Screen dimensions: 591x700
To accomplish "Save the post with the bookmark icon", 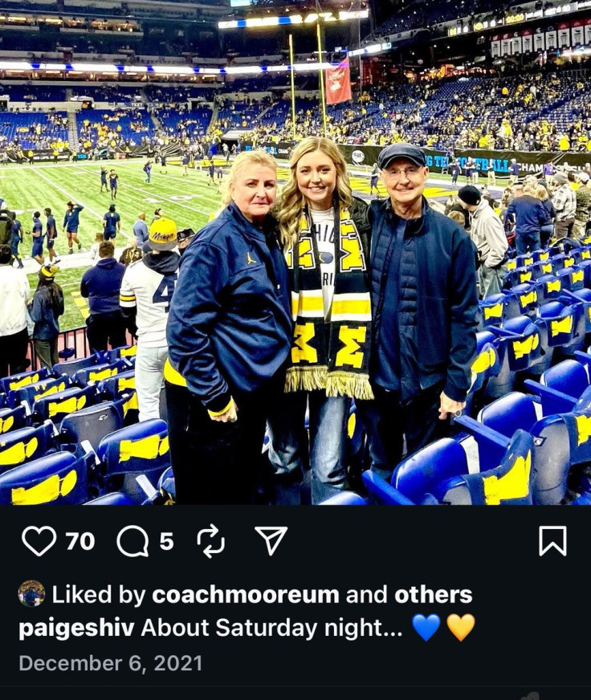I will [552, 540].
